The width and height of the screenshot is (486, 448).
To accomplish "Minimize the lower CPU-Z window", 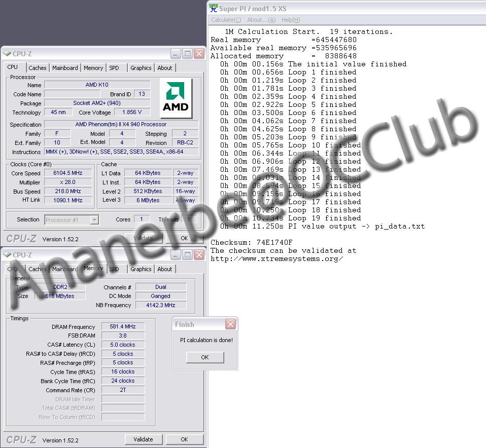I will [x=175, y=255].
